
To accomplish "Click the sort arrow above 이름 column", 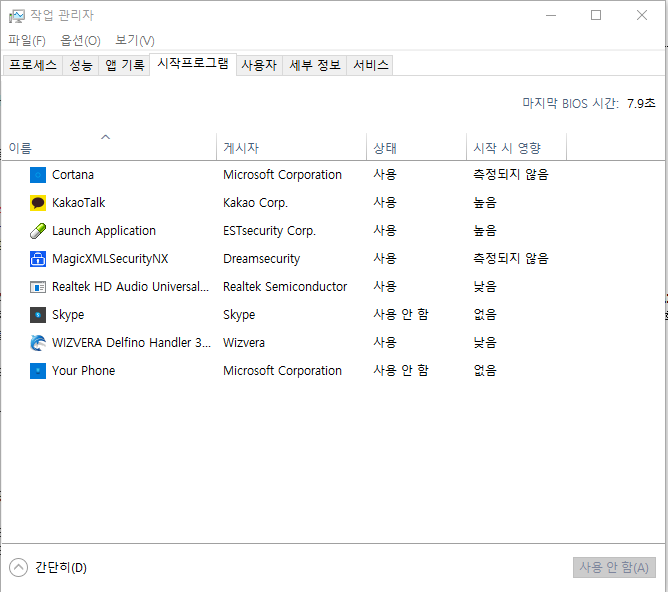I will pos(105,137).
